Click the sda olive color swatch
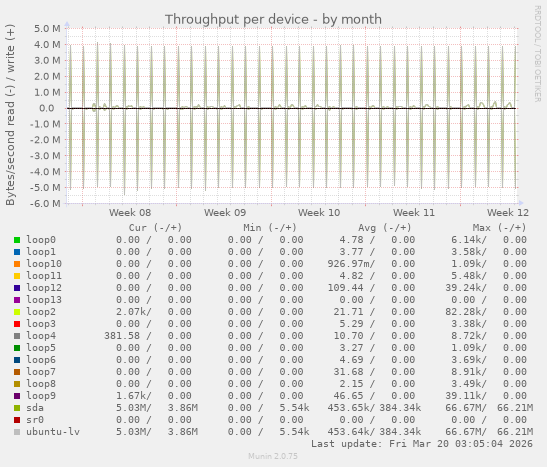Viewport: 547px width, 467px height. tap(17, 408)
